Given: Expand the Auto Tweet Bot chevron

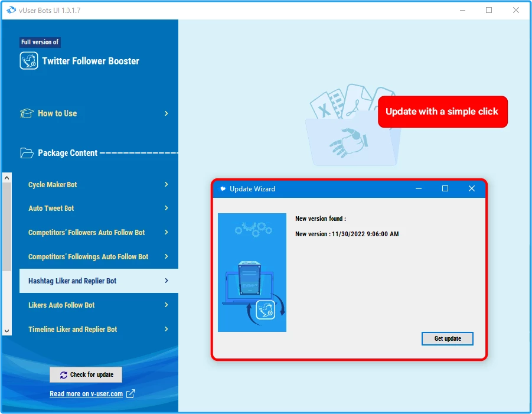Looking at the screenshot, I should click(167, 208).
